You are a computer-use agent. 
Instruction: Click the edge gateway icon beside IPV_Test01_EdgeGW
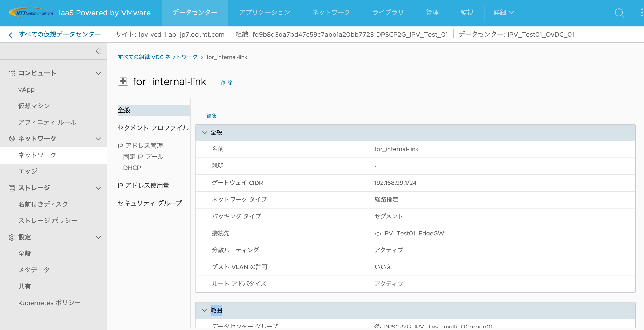(x=378, y=234)
